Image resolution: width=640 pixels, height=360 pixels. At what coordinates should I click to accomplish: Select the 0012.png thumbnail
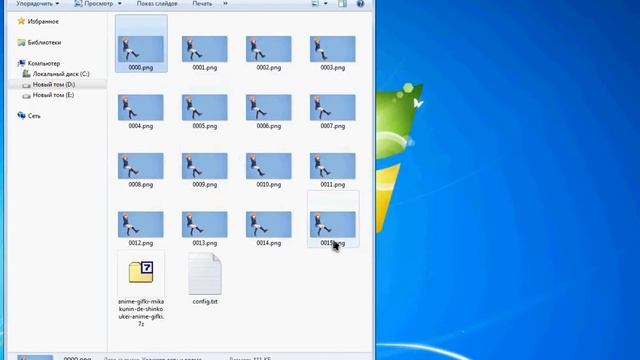(141, 224)
